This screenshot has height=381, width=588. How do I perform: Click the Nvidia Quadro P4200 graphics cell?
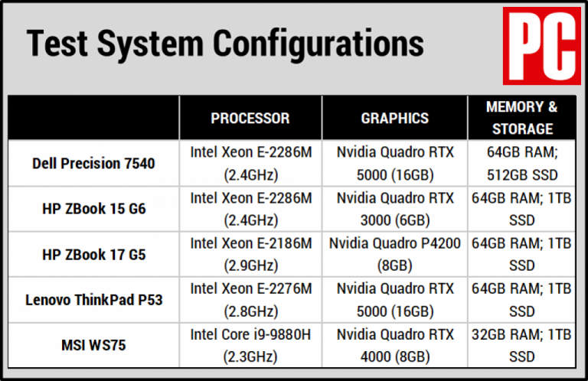[394, 255]
